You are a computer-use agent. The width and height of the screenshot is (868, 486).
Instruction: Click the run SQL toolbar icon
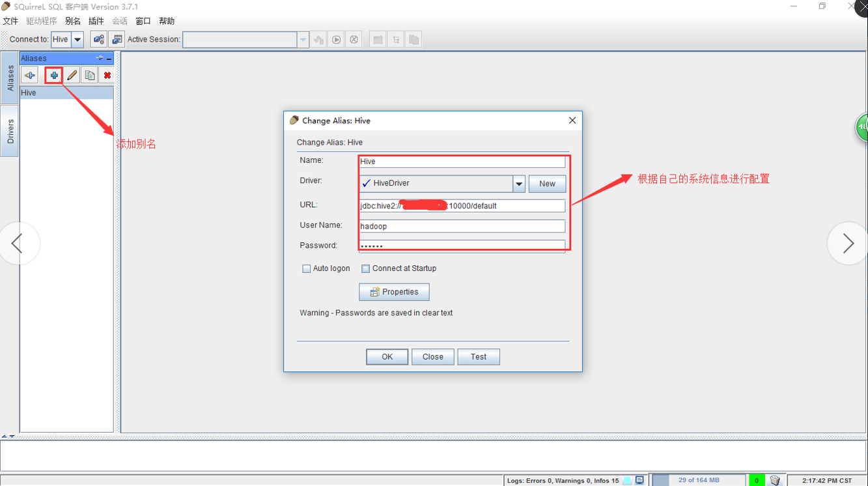[x=336, y=40]
